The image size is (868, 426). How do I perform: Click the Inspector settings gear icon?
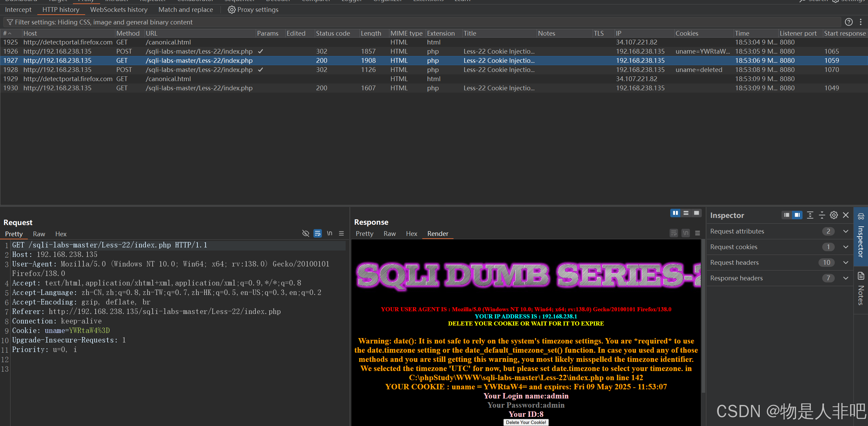click(833, 215)
